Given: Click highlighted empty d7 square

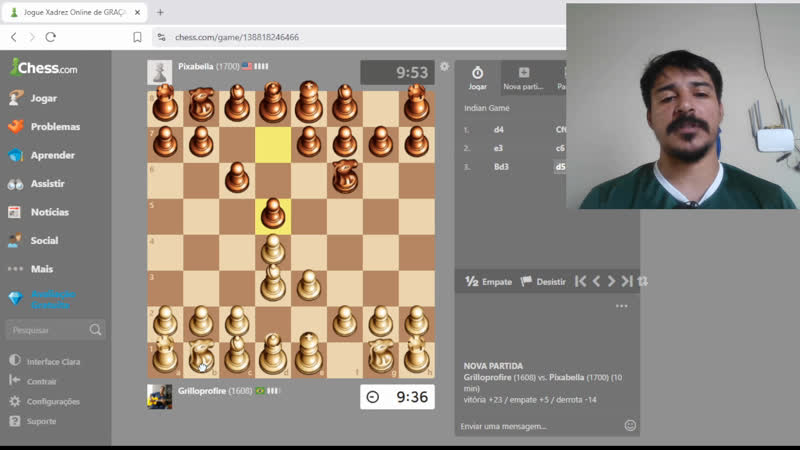Looking at the screenshot, I should click(273, 145).
